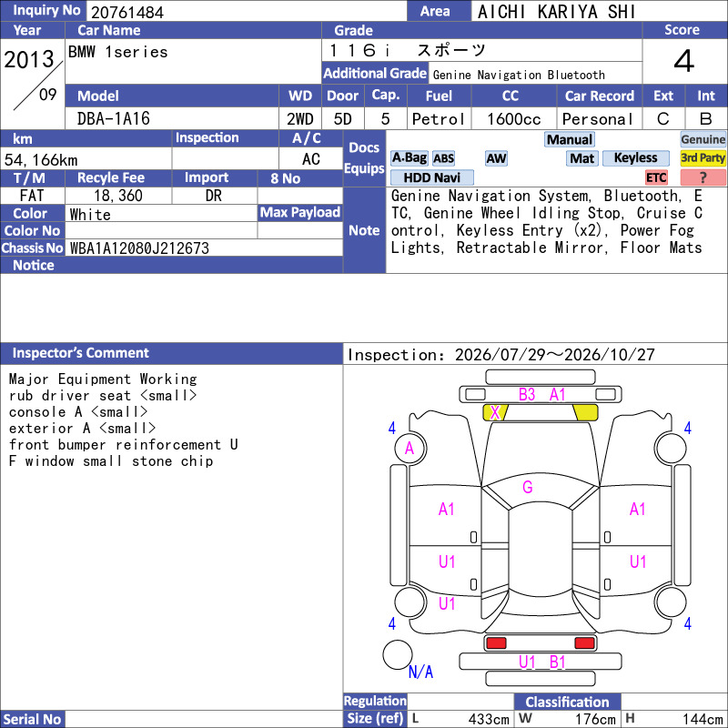Click the FAT transmission value
This screenshot has width=728, height=728.
pyautogui.click(x=32, y=196)
